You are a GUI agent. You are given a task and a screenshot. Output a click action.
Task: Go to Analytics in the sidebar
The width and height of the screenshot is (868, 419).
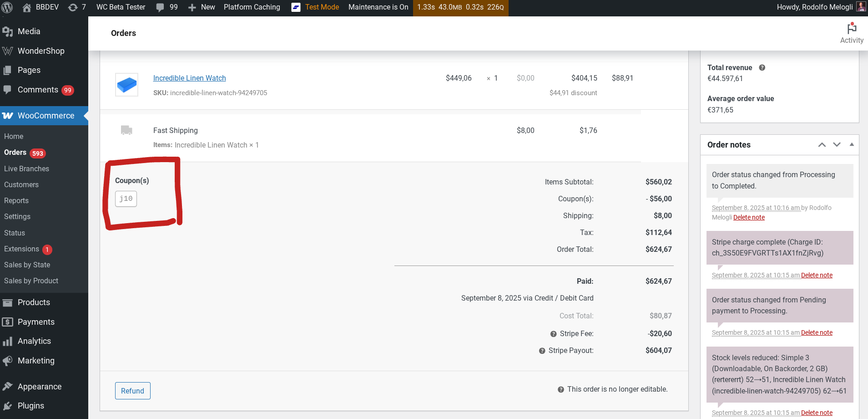[34, 341]
